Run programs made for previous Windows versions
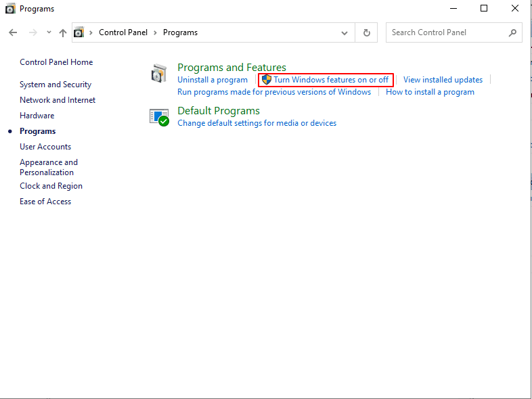Image resolution: width=532 pixels, height=399 pixels. tap(274, 92)
